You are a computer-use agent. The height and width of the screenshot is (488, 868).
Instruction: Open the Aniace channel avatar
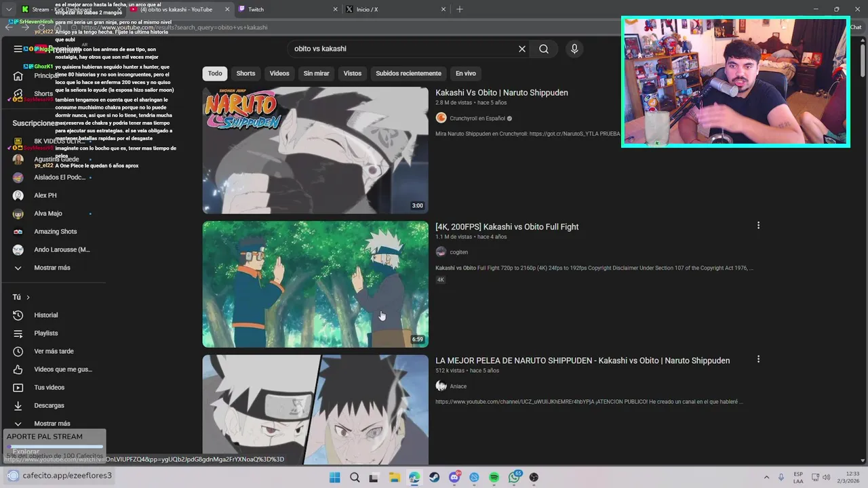pyautogui.click(x=441, y=386)
